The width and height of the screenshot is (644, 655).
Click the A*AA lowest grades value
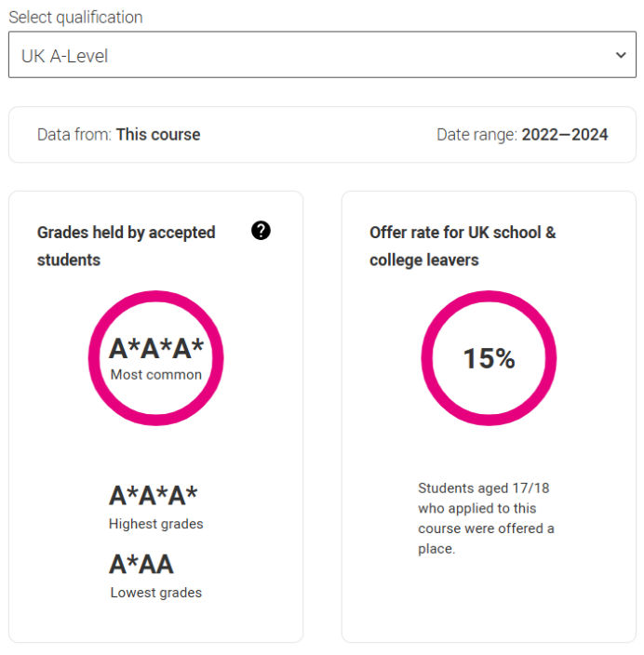(x=141, y=565)
